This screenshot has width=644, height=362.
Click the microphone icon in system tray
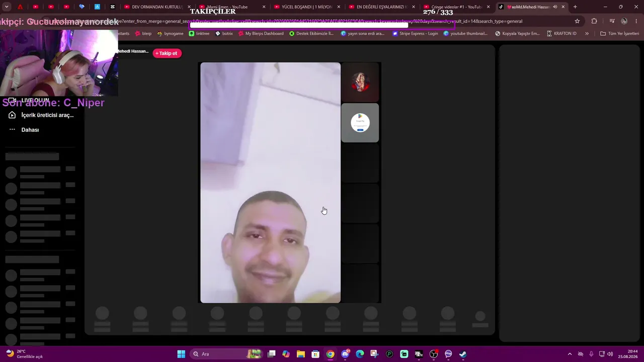(591, 354)
